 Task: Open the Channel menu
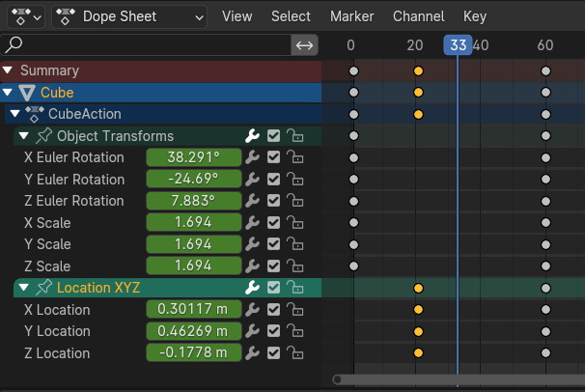pyautogui.click(x=419, y=16)
